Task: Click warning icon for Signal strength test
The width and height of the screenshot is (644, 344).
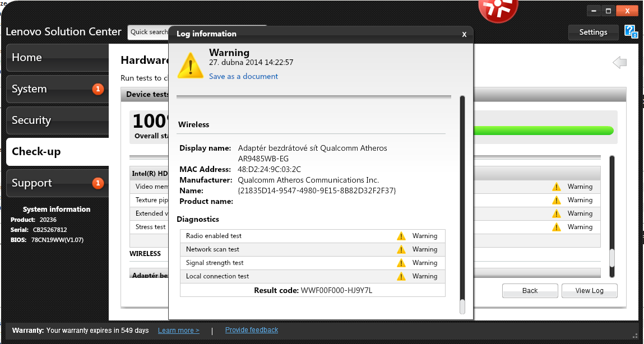Action: pos(401,263)
